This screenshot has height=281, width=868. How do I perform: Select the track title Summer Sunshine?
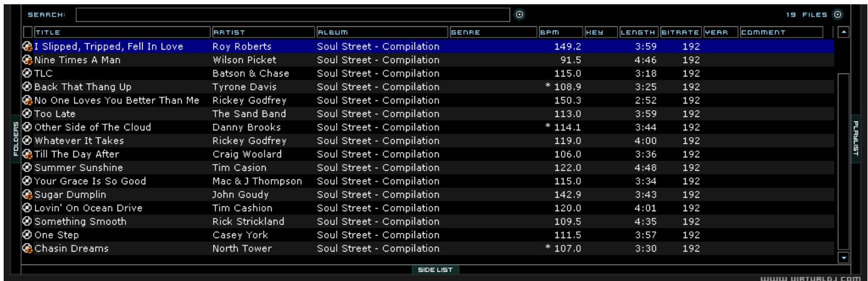click(79, 168)
